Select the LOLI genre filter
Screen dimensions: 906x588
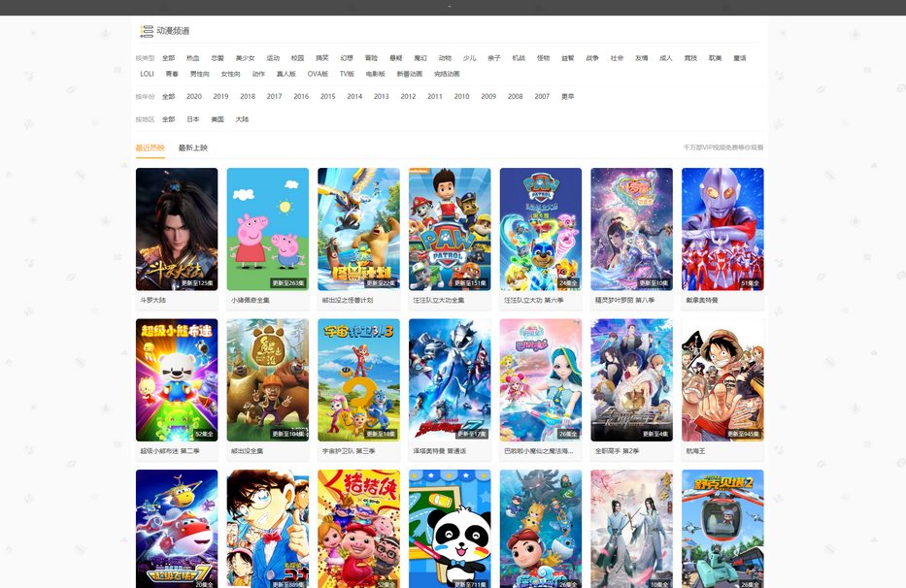coord(147,74)
